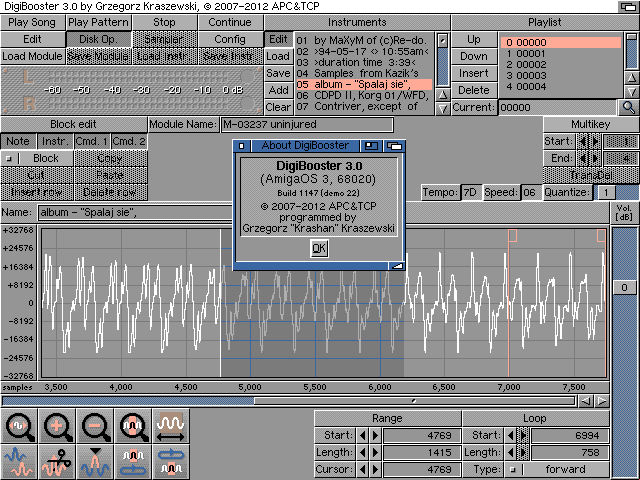Decrease Multikey Start with left arrow

[x=582, y=142]
